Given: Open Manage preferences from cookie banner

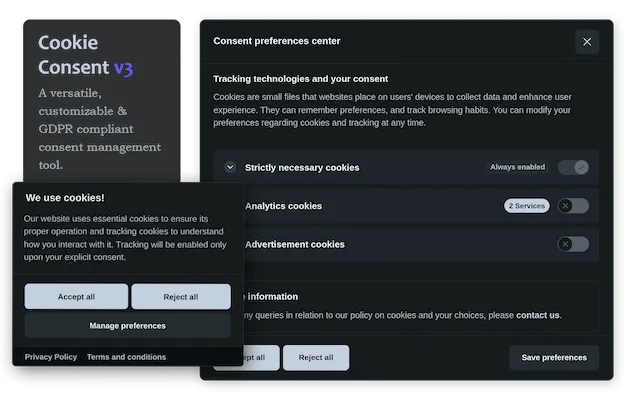Looking at the screenshot, I should 128,325.
